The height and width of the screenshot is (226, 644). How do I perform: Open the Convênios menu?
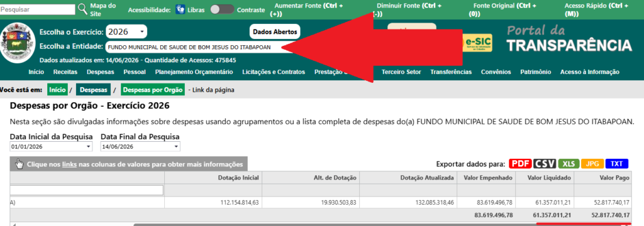[x=496, y=72]
